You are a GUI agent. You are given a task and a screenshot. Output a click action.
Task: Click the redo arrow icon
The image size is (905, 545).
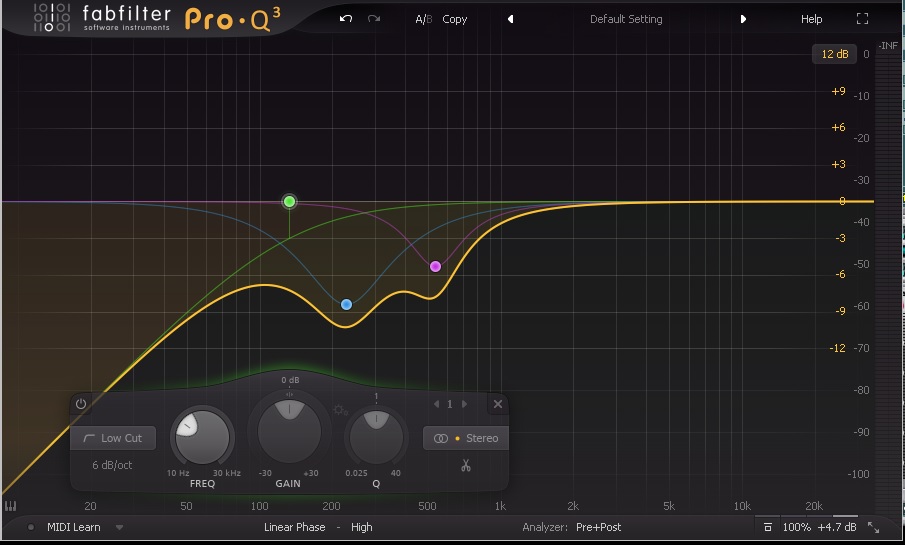pos(374,18)
